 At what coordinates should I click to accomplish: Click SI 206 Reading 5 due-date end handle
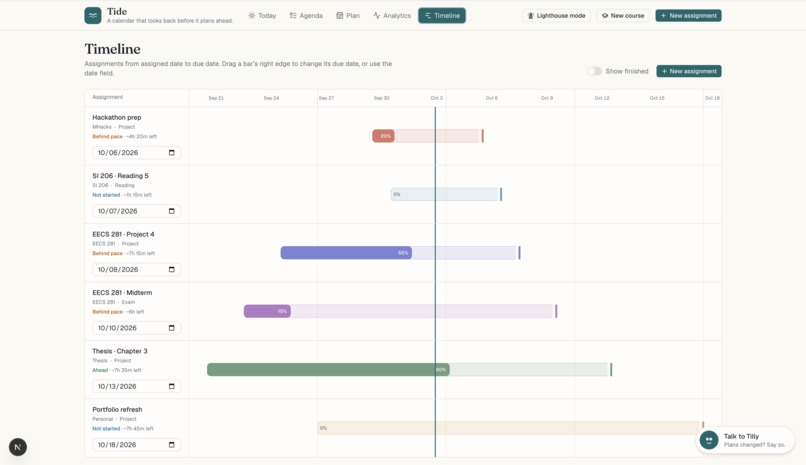501,194
